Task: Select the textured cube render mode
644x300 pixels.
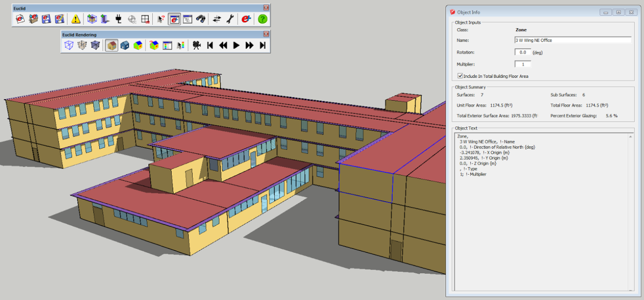Action: click(82, 45)
